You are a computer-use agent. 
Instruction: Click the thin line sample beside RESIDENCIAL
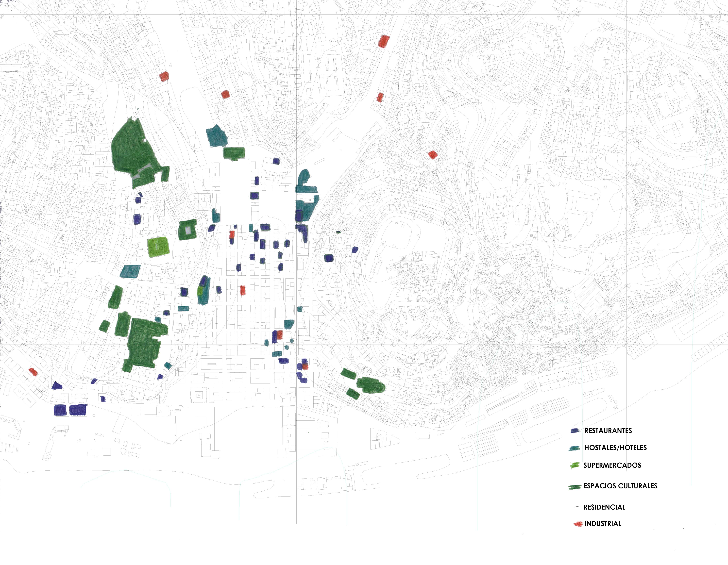(577, 507)
